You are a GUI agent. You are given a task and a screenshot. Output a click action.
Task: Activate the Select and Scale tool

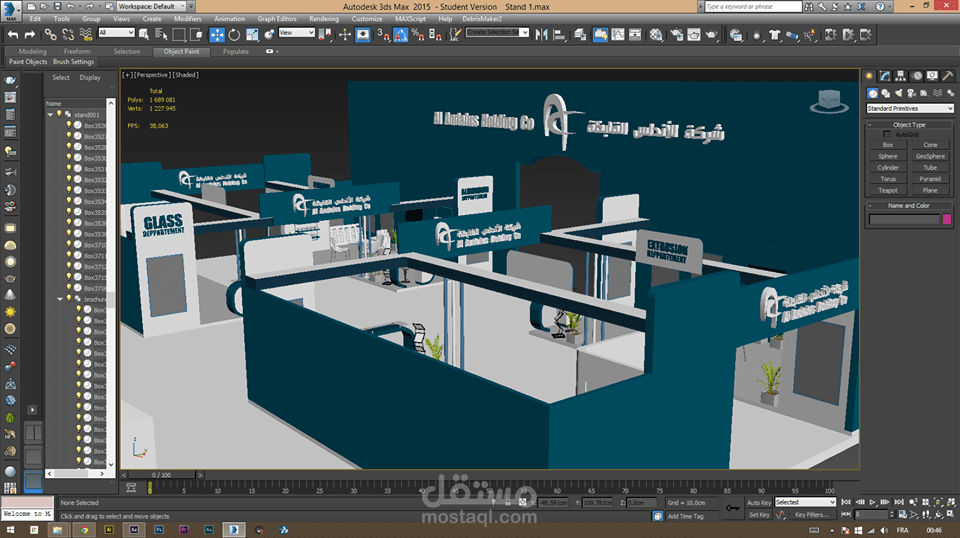click(x=252, y=35)
